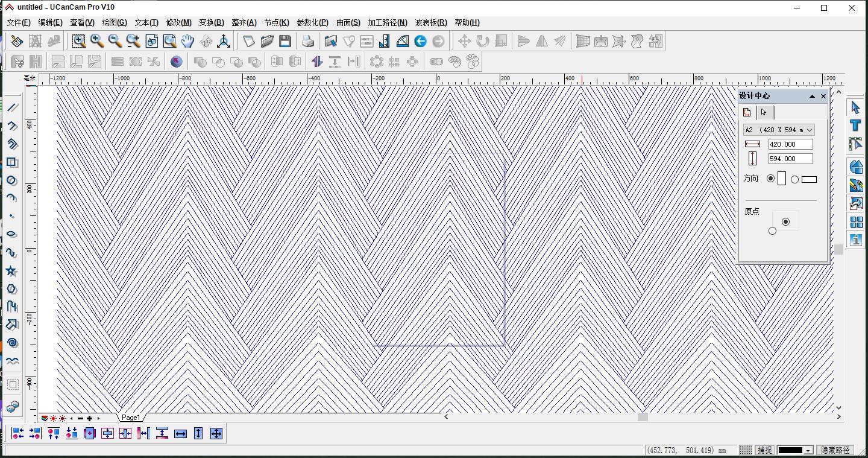This screenshot has height=458, width=868.
Task: Open the ruler measure tool
Action: coord(385,41)
